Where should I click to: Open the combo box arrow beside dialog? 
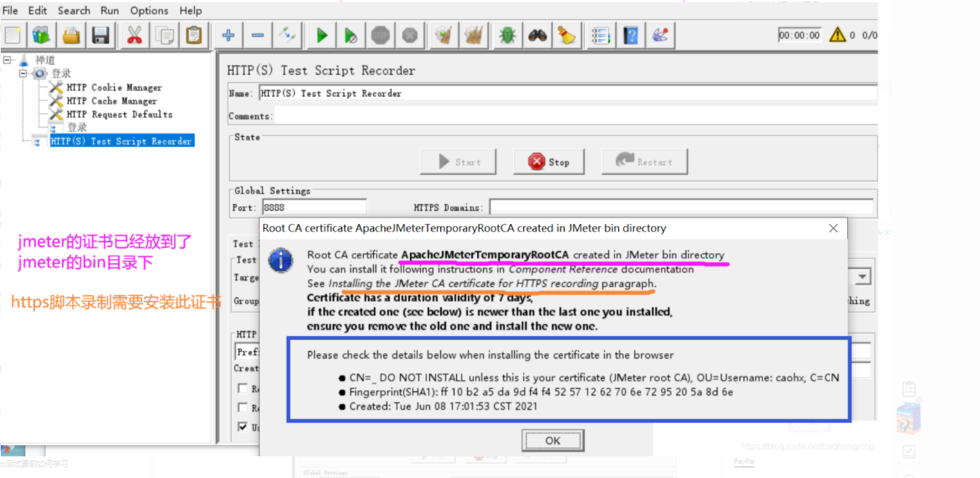[x=863, y=277]
